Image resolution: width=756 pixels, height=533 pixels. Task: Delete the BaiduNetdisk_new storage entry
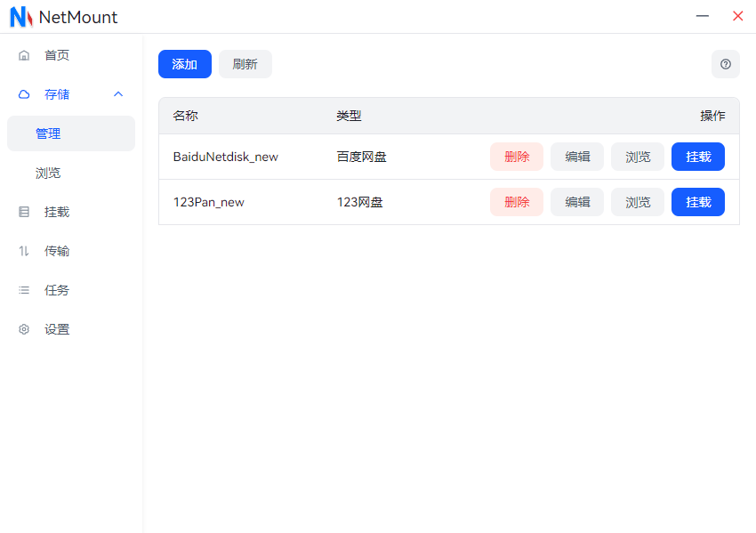[517, 157]
